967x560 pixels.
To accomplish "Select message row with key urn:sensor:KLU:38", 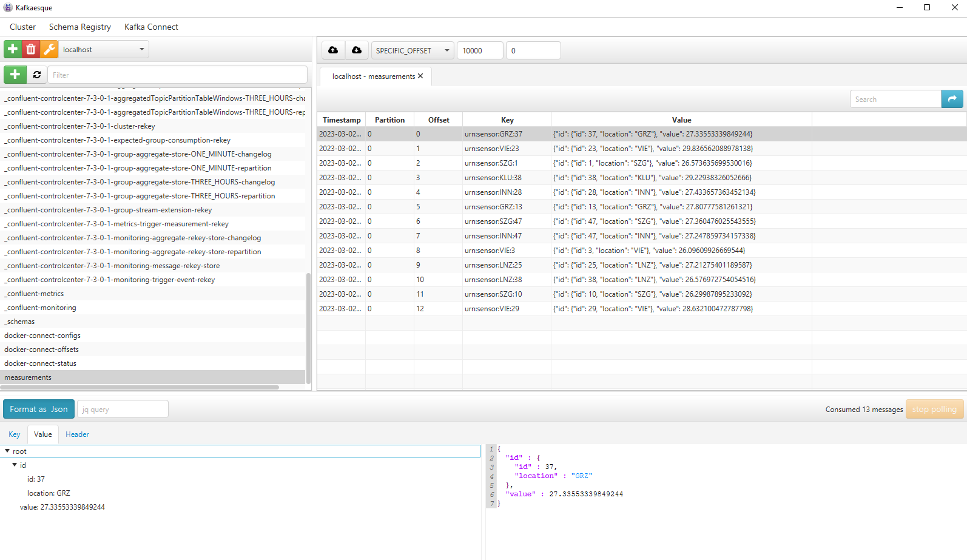I will tap(642, 178).
